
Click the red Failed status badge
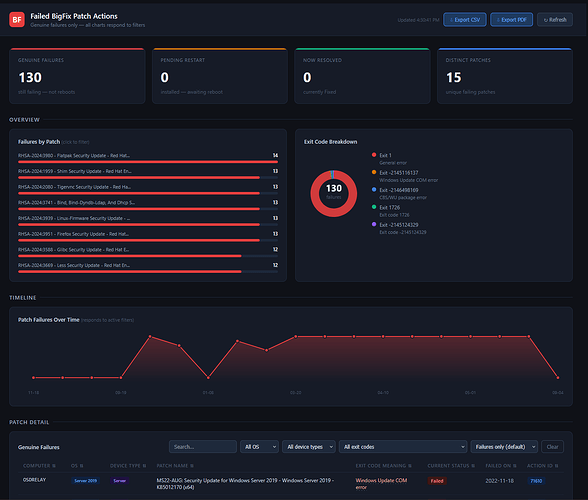click(x=437, y=480)
